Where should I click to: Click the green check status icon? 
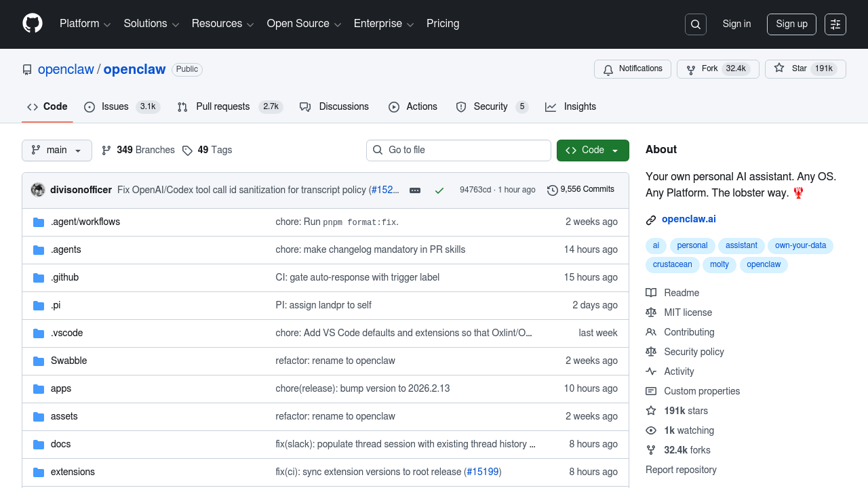439,190
